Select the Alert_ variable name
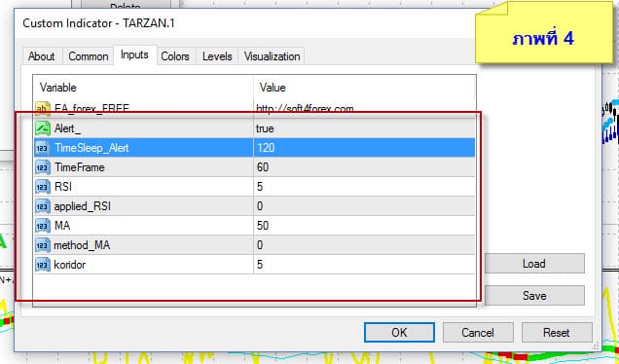The width and height of the screenshot is (619, 364). (67, 128)
